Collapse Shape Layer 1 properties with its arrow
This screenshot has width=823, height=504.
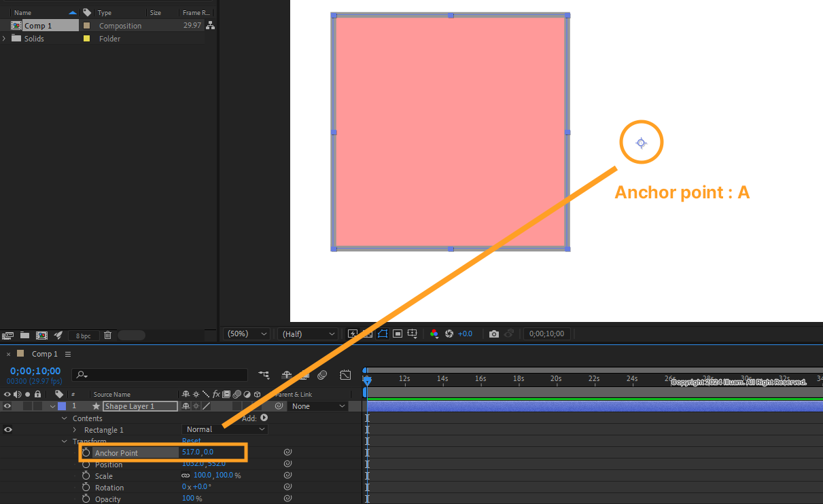(52, 406)
